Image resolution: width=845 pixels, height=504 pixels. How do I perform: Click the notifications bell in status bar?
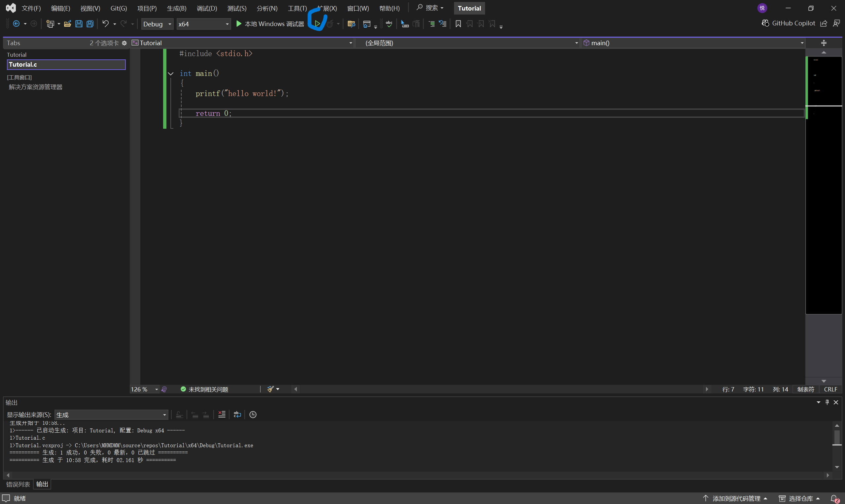tap(834, 498)
